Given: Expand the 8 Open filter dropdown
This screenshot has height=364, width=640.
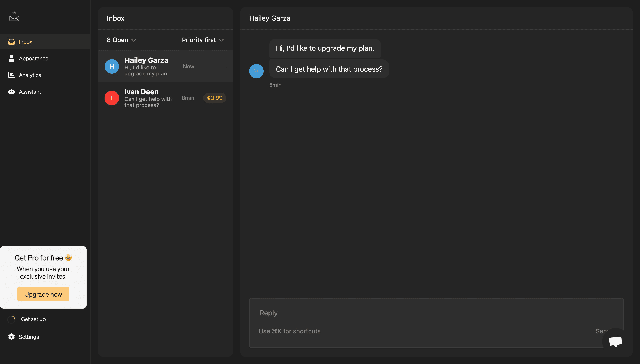Looking at the screenshot, I should click(121, 40).
